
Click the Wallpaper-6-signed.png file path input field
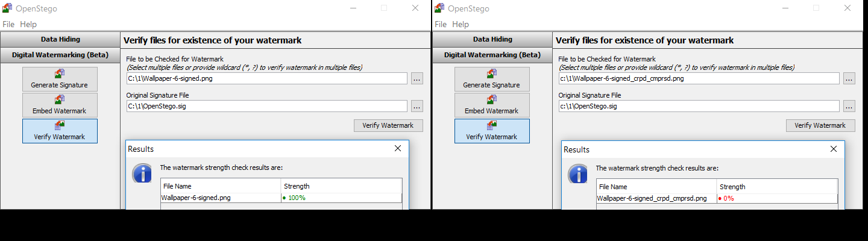pos(266,78)
